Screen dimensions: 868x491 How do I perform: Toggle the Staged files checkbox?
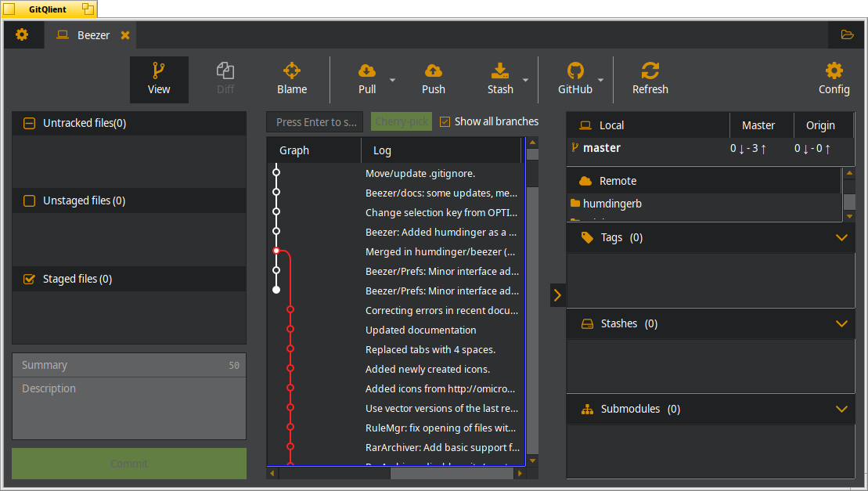coord(29,279)
